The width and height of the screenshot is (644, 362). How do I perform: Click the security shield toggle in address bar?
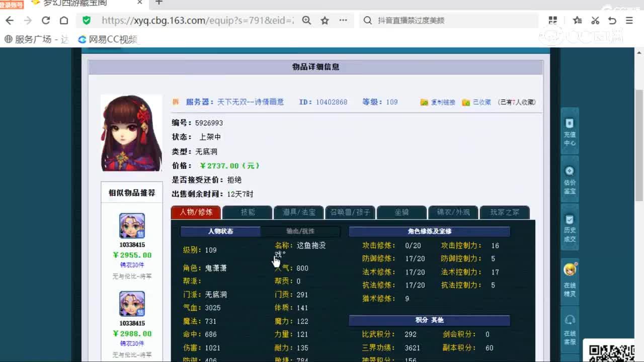tap(86, 21)
